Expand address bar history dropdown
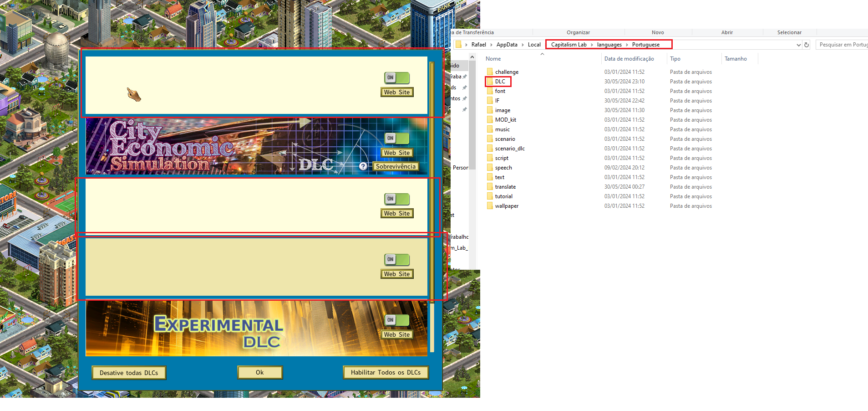868x411 pixels. (798, 45)
